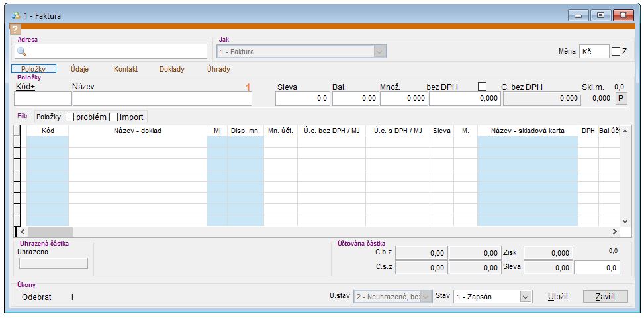Click Uložit to save the invoice
The width and height of the screenshot is (644, 318).
pos(557,297)
